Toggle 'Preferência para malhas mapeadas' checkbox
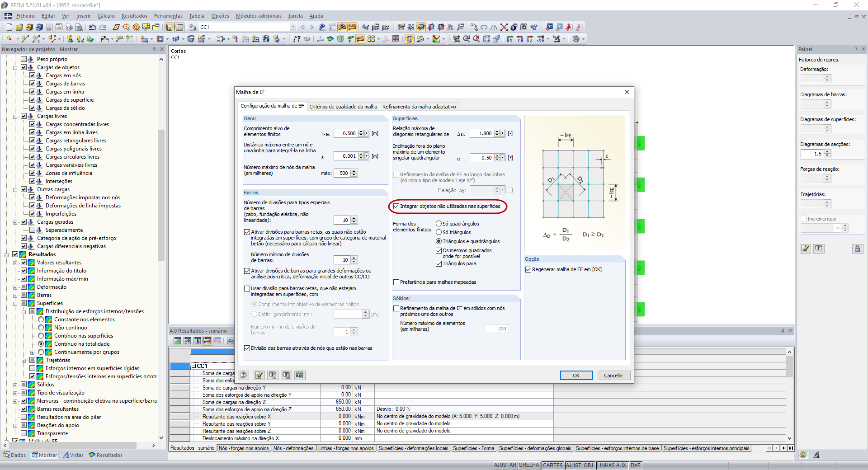 point(396,282)
